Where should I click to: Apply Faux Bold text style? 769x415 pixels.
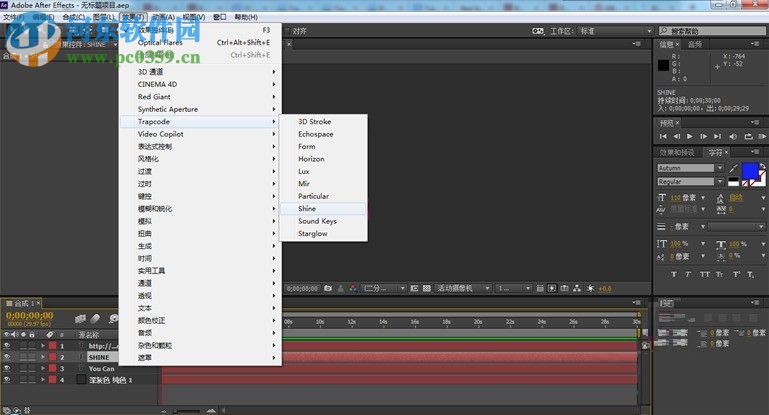pyautogui.click(x=674, y=275)
